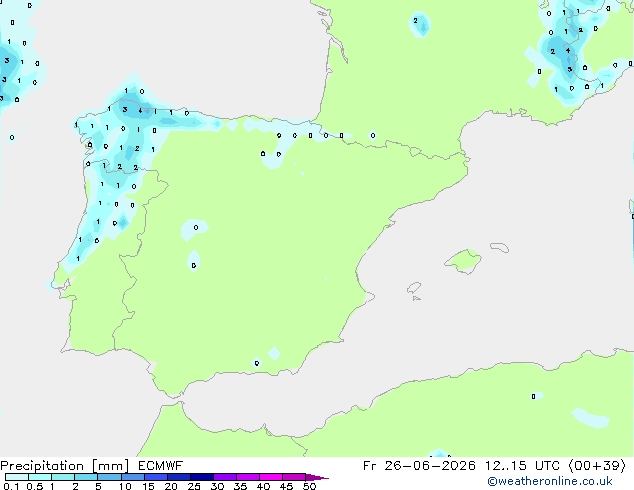The width and height of the screenshot is (634, 490).
Task: Click the isolated '2' value in central France
Action: click(x=415, y=20)
